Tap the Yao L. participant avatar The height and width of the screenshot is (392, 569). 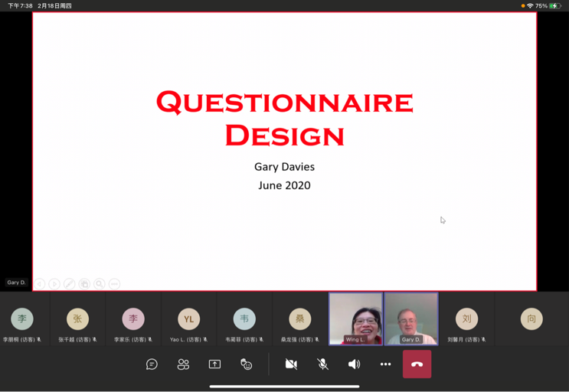(x=188, y=319)
